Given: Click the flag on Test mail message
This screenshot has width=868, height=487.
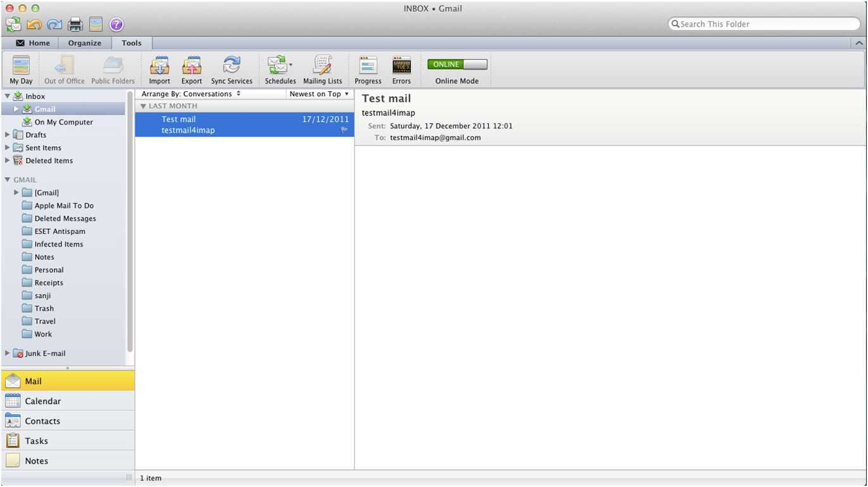Looking at the screenshot, I should 344,130.
